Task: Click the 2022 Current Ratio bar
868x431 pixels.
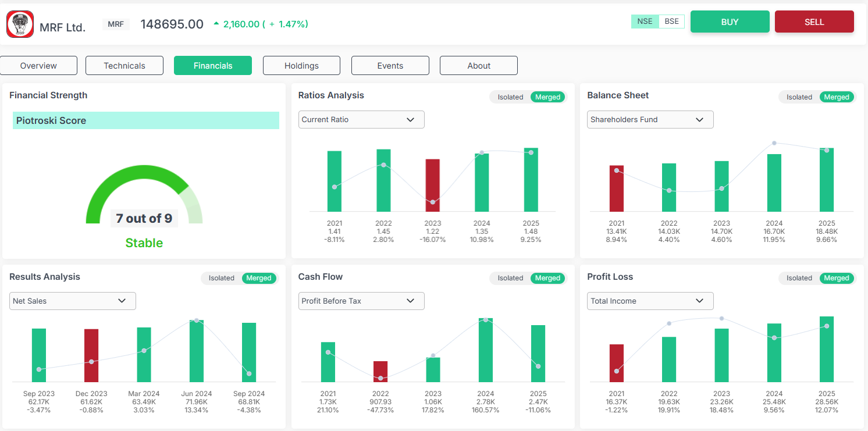Action: pyautogui.click(x=383, y=180)
